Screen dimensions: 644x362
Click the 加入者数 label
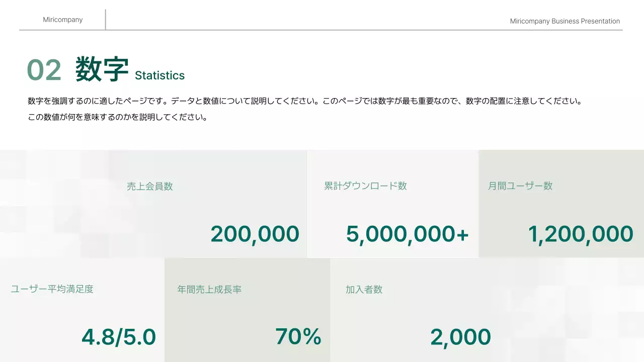(x=364, y=290)
